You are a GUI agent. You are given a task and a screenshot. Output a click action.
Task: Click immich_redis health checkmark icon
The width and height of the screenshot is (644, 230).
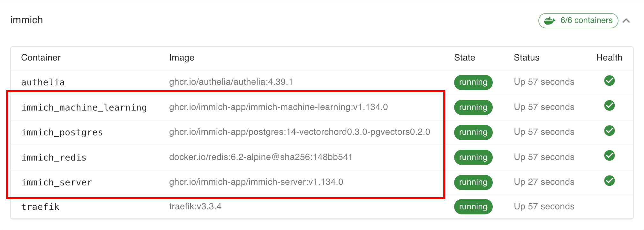point(609,155)
